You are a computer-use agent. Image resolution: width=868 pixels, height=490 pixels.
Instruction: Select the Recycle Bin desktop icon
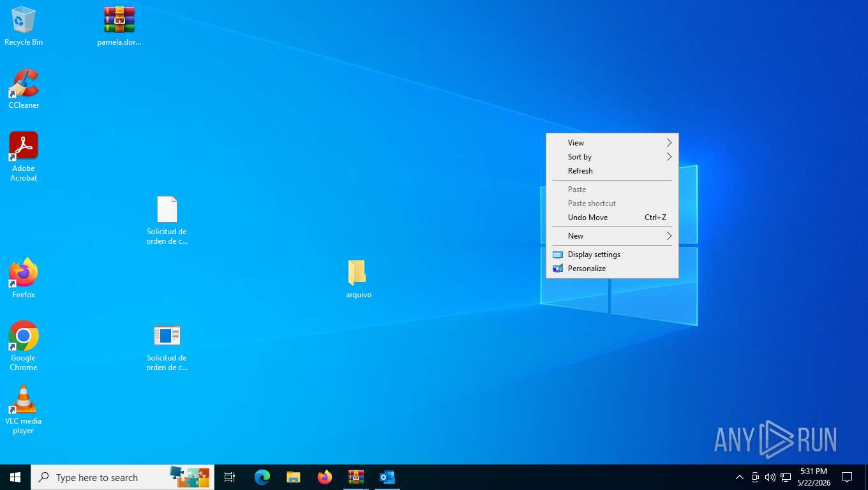click(24, 26)
